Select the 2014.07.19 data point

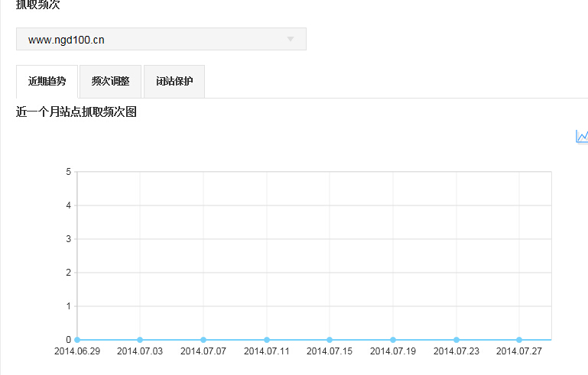(393, 340)
